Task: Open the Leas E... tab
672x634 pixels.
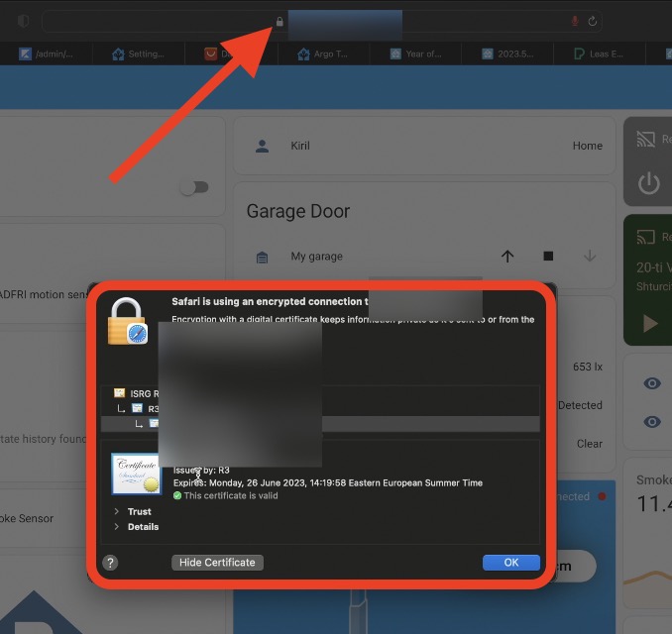Action: [600, 53]
